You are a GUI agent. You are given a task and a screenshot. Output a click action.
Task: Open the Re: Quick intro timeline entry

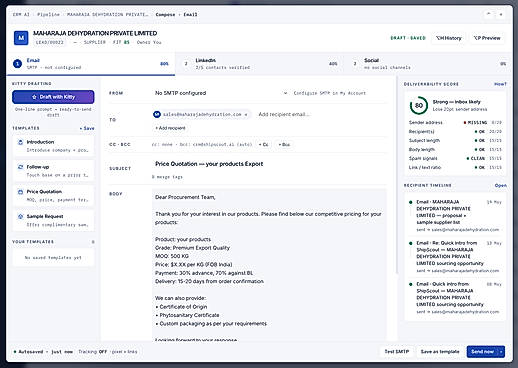[455, 257]
